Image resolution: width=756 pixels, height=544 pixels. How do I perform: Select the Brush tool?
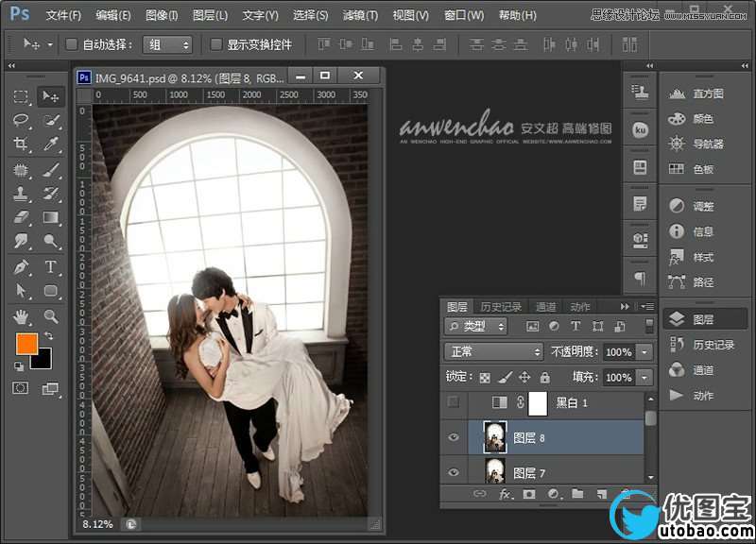(x=50, y=170)
